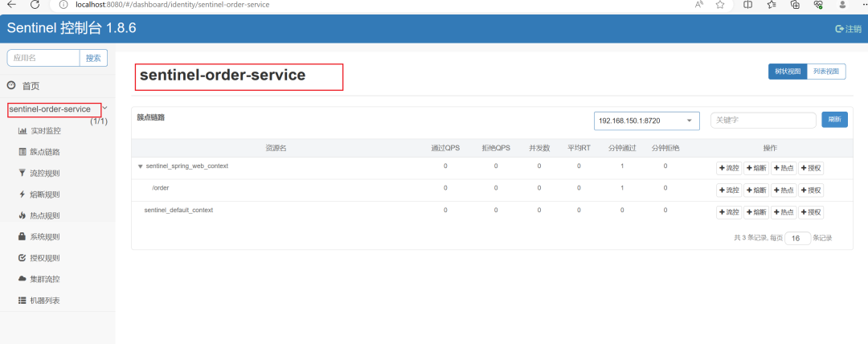This screenshot has width=868, height=344.
Task: Click the browser essentials heart icon
Action: click(819, 5)
